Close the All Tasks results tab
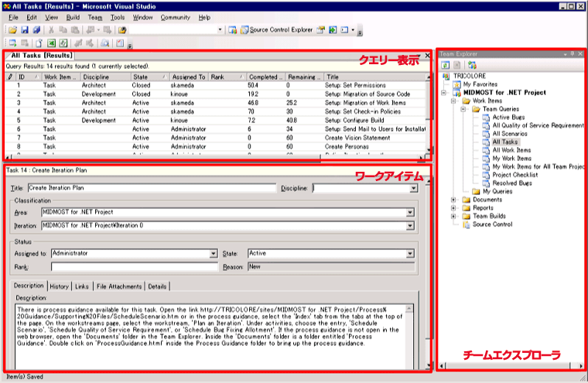 point(427,56)
